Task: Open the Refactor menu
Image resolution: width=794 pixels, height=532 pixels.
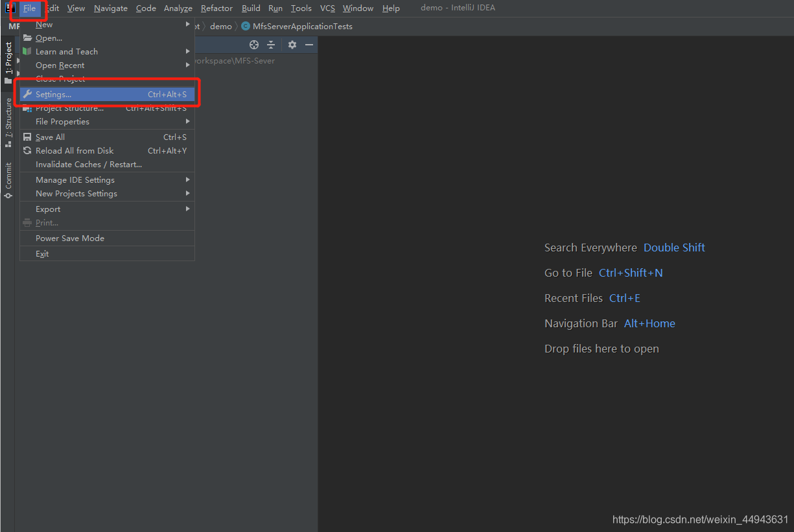Action: 216,8
